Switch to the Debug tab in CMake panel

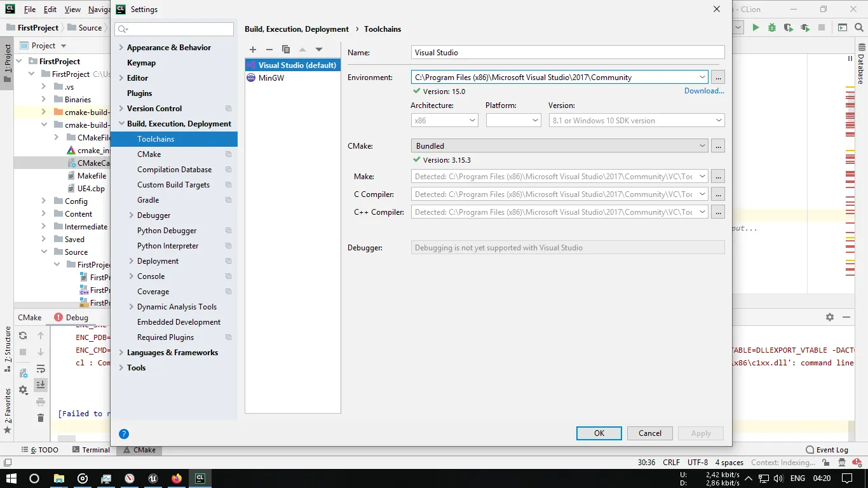click(x=71, y=317)
